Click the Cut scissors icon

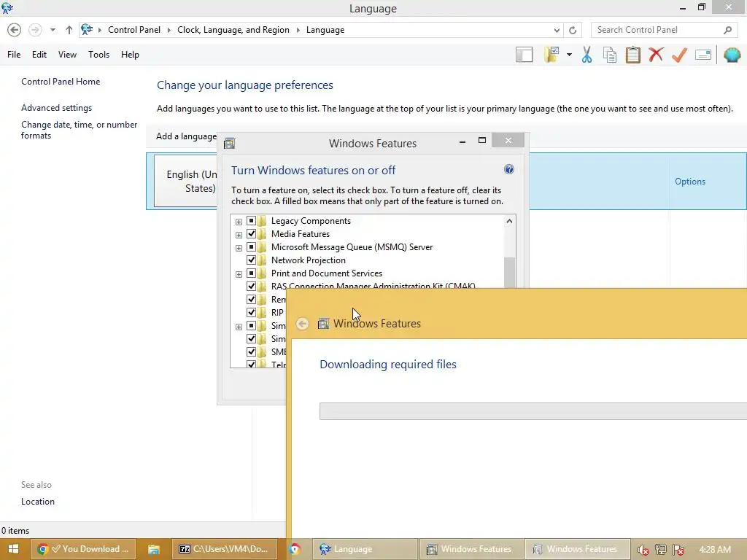click(x=587, y=55)
